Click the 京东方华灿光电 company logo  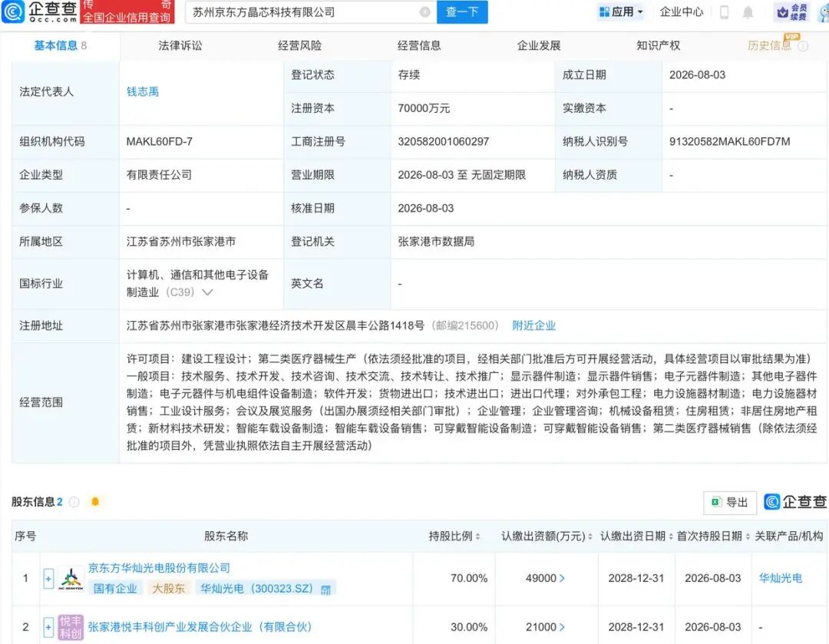[71, 579]
